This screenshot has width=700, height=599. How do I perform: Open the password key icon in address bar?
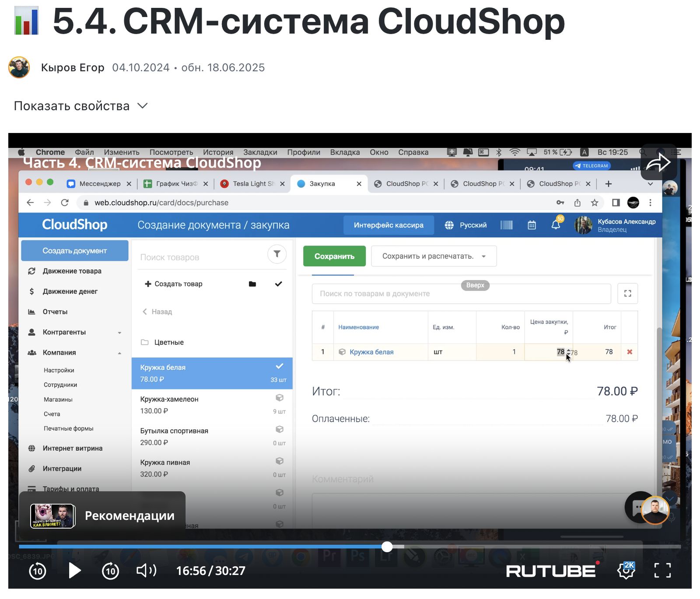click(x=560, y=203)
